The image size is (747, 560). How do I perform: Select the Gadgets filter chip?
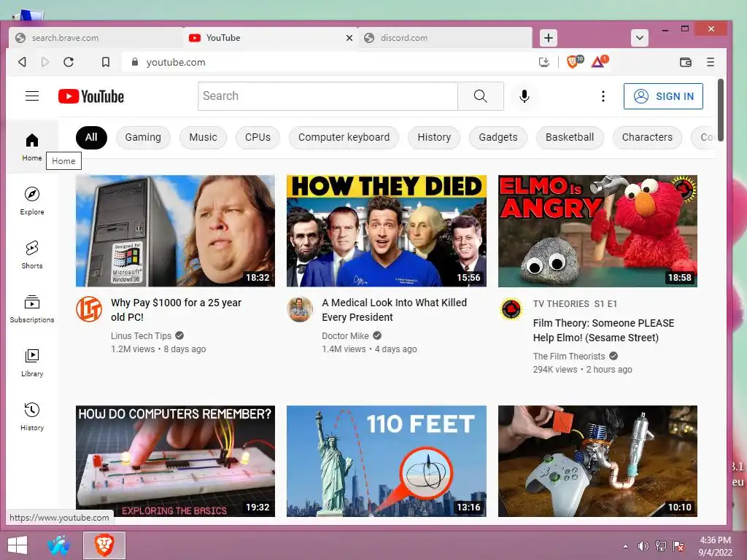(x=498, y=138)
